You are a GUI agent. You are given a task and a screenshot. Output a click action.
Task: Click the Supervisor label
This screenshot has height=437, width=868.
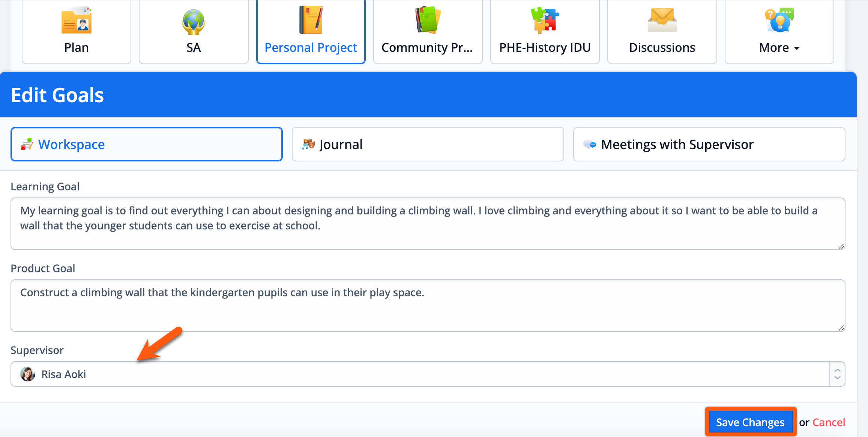coord(37,350)
